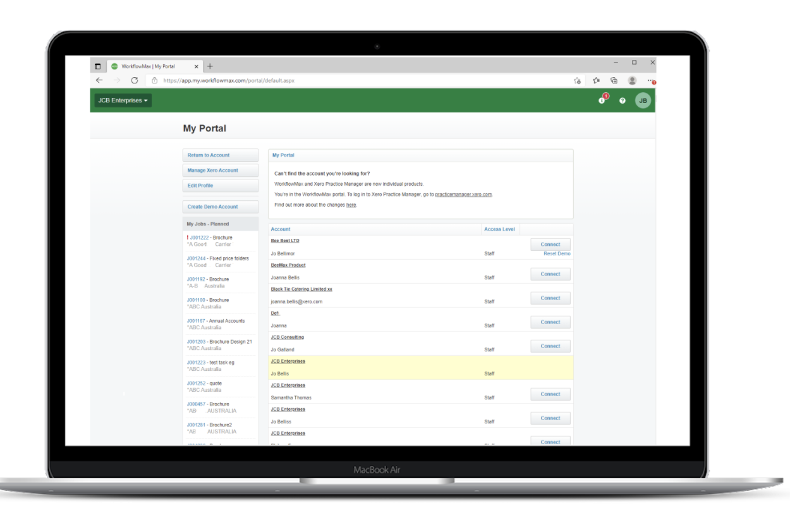Click the Jo Bellimor user name

[x=283, y=253]
